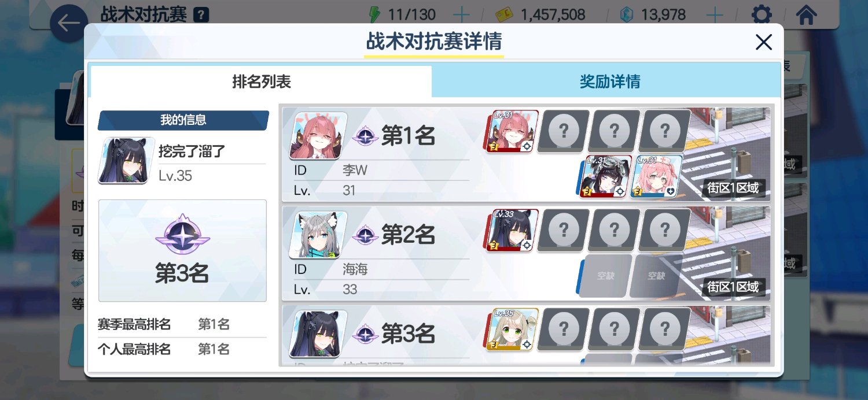Go to the home lobby icon
The height and width of the screenshot is (400, 868).
807,14
